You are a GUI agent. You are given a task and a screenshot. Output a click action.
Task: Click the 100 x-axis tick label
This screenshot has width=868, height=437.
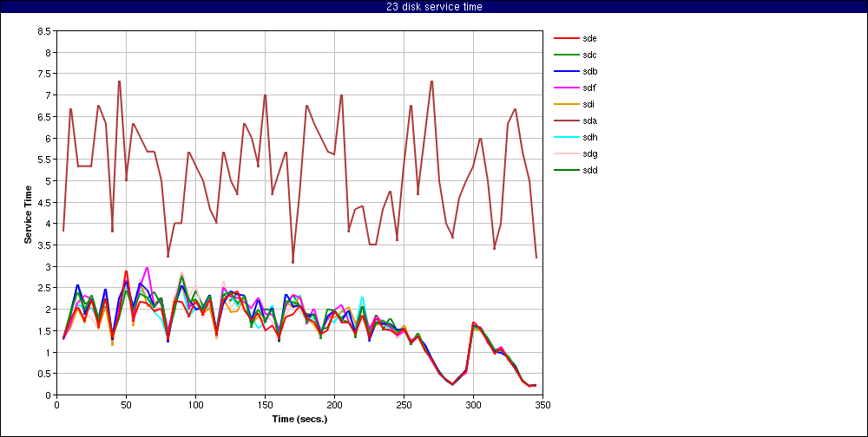(195, 404)
